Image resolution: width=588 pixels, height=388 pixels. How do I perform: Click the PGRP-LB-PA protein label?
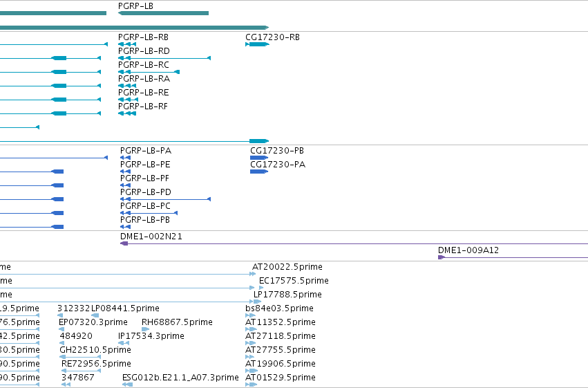(x=146, y=151)
